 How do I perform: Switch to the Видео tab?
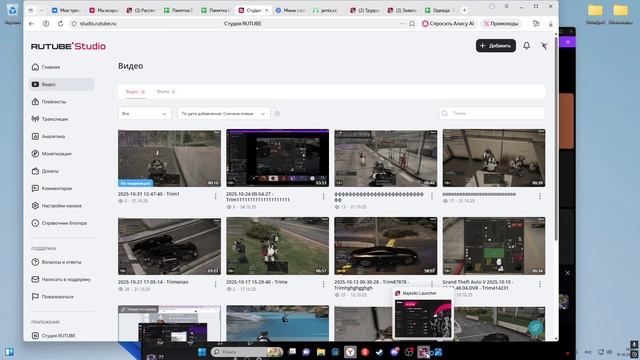[x=135, y=92]
